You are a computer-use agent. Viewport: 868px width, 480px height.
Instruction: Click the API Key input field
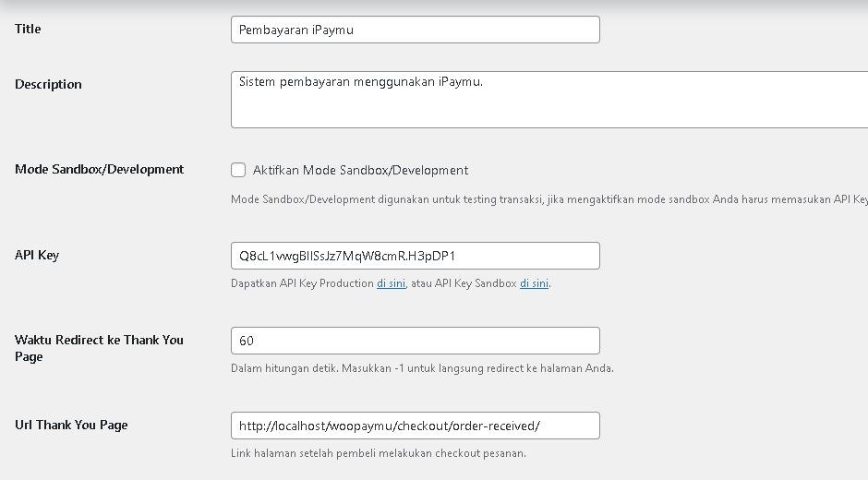(416, 256)
